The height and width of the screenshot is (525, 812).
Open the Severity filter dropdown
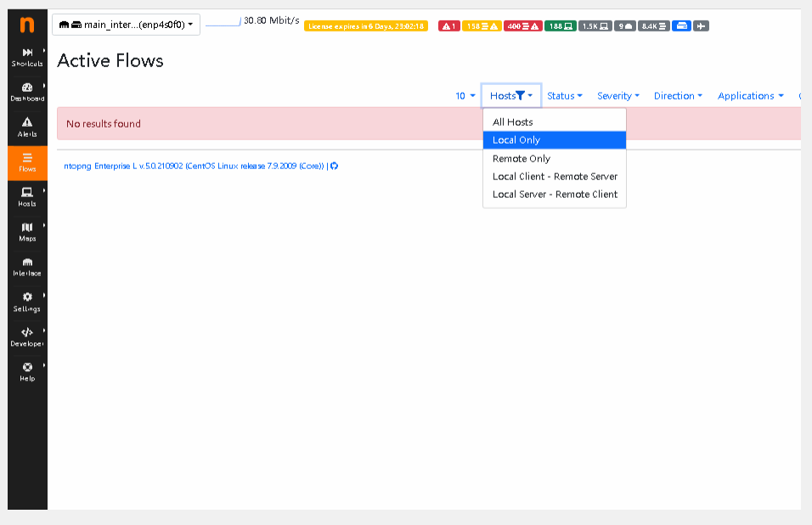point(618,96)
